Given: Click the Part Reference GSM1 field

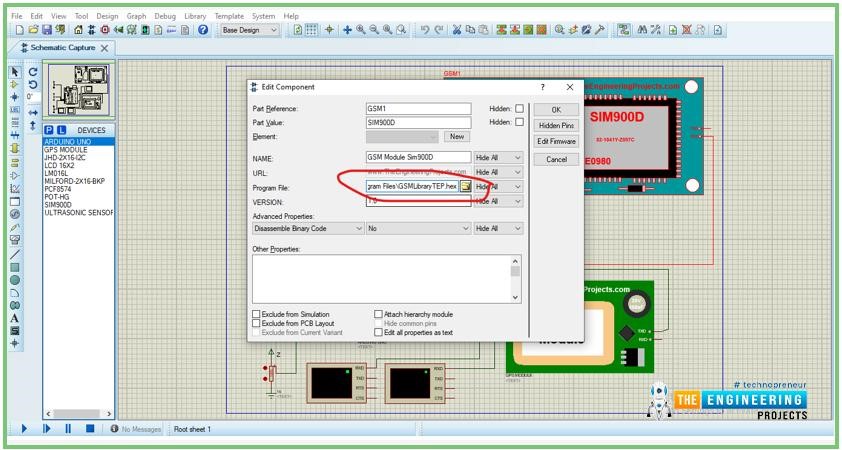Looking at the screenshot, I should (418, 108).
